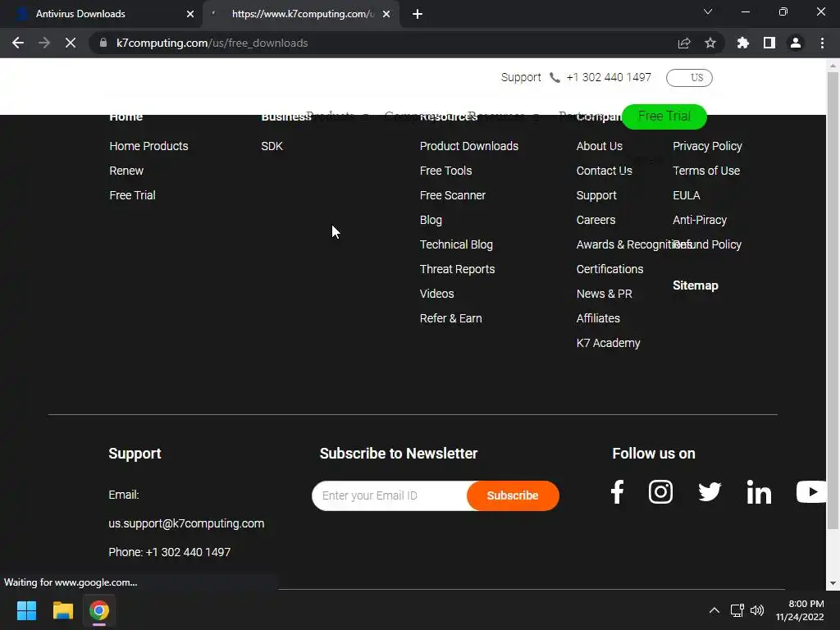Open the Threat Reports link

point(457,269)
